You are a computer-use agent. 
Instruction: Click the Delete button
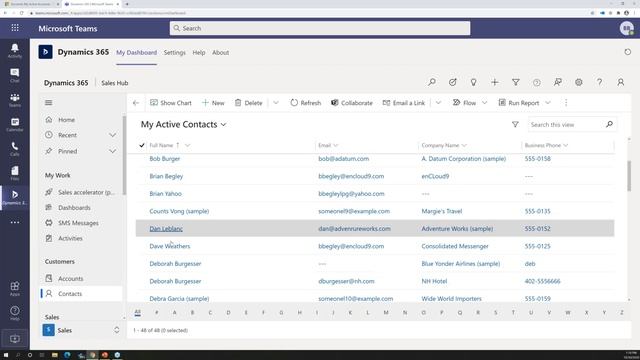point(248,103)
